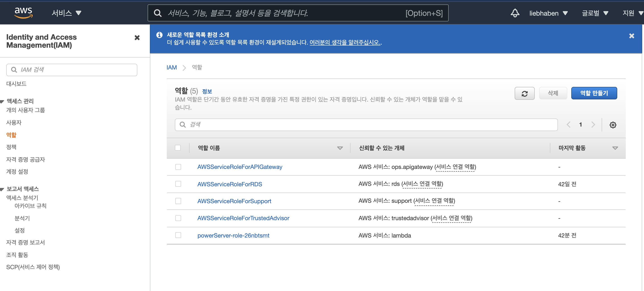The width and height of the screenshot is (644, 291).
Task: Open the notifications bell icon
Action: [x=515, y=13]
